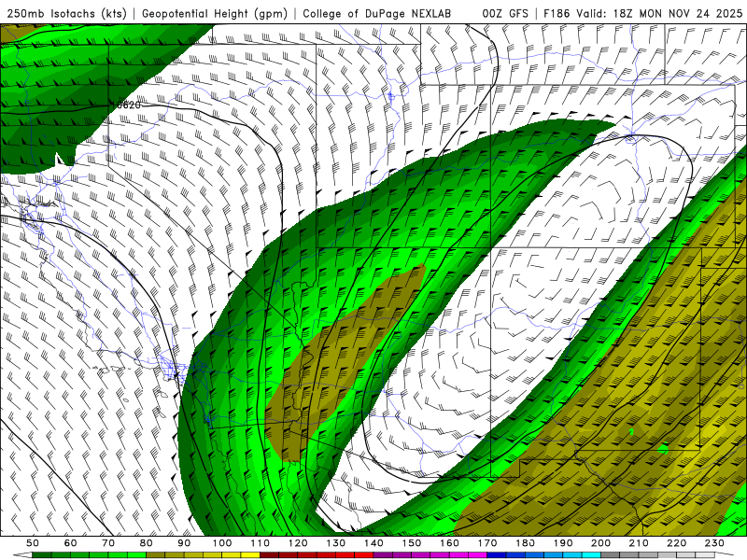Click the 230 label on the color scale
747x560 pixels.
pyautogui.click(x=714, y=543)
